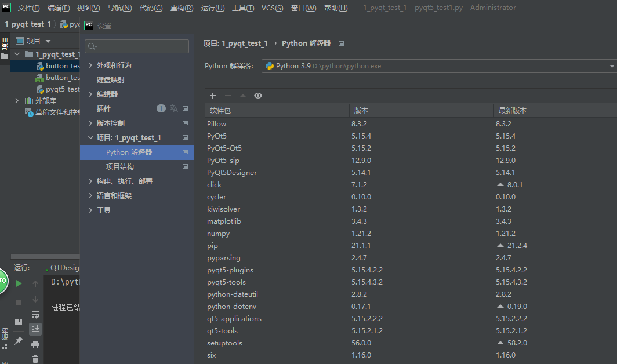Click plugin update count badge
This screenshot has height=364, width=617.
tap(161, 108)
